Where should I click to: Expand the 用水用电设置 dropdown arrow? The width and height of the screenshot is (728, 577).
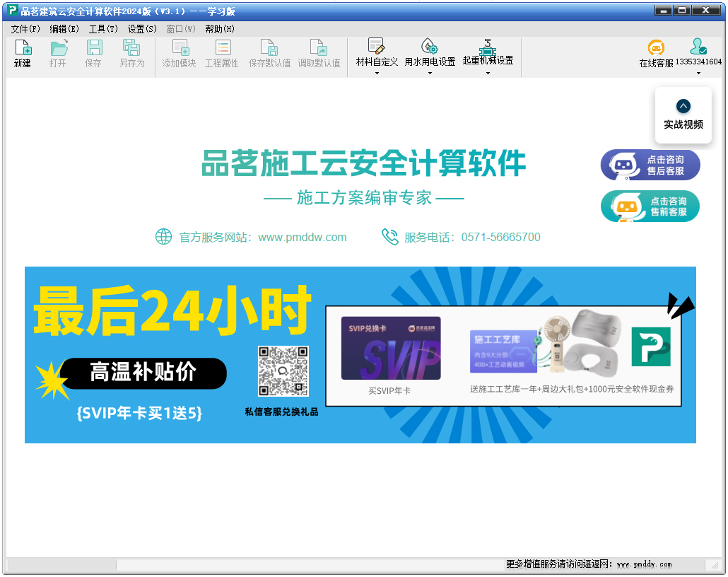(x=430, y=73)
